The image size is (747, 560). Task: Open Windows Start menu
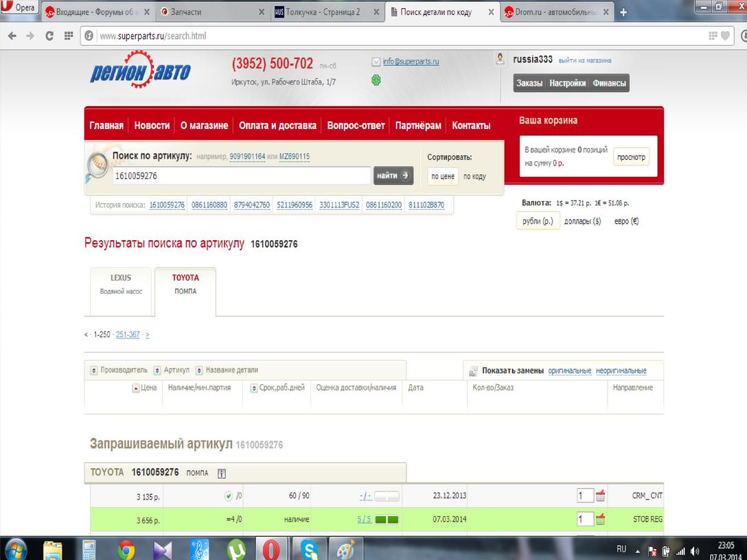pos(16,549)
